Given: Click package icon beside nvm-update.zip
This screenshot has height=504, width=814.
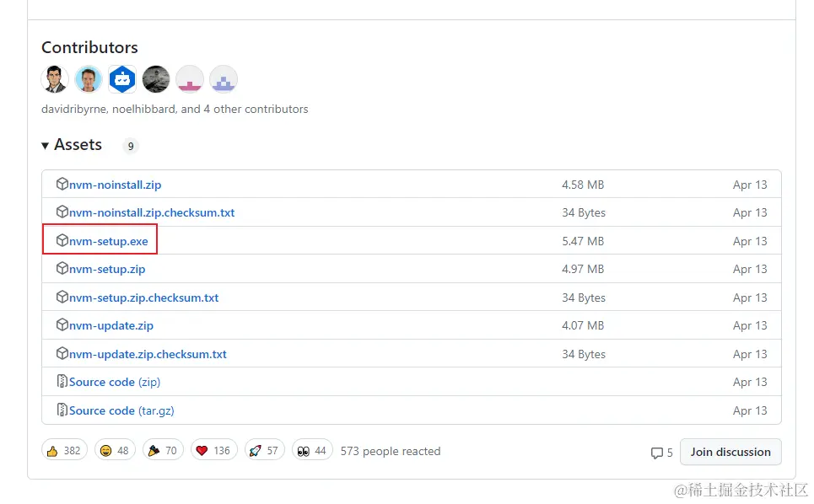Looking at the screenshot, I should point(62,324).
